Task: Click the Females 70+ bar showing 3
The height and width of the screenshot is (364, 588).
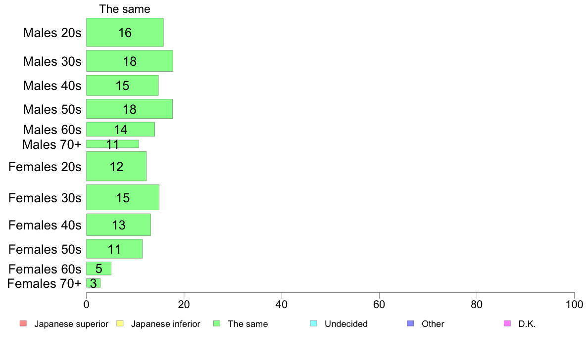Action: click(94, 283)
